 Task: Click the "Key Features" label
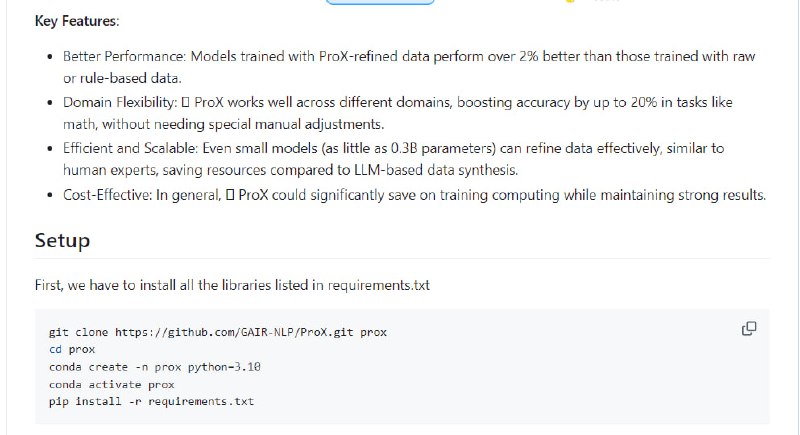pos(75,21)
